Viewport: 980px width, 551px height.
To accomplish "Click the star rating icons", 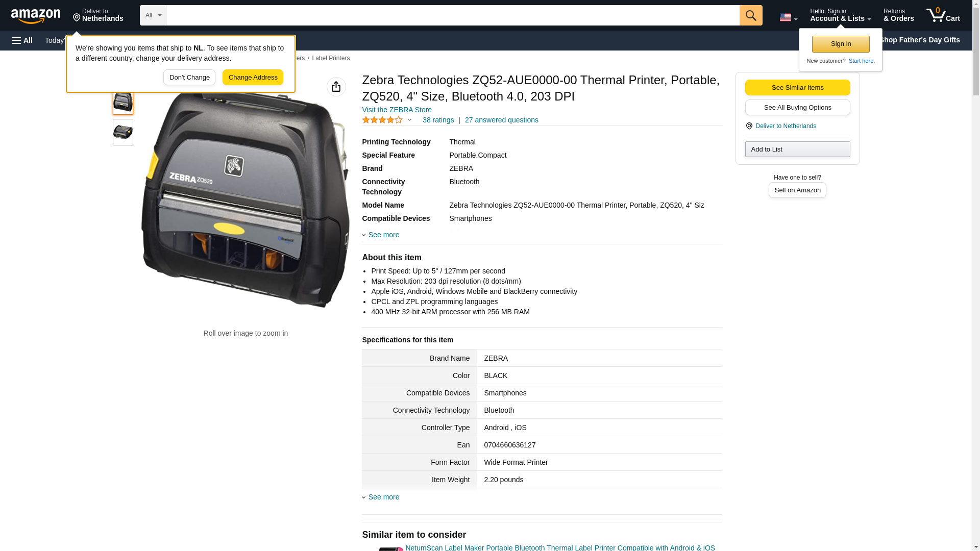I will pyautogui.click(x=382, y=120).
